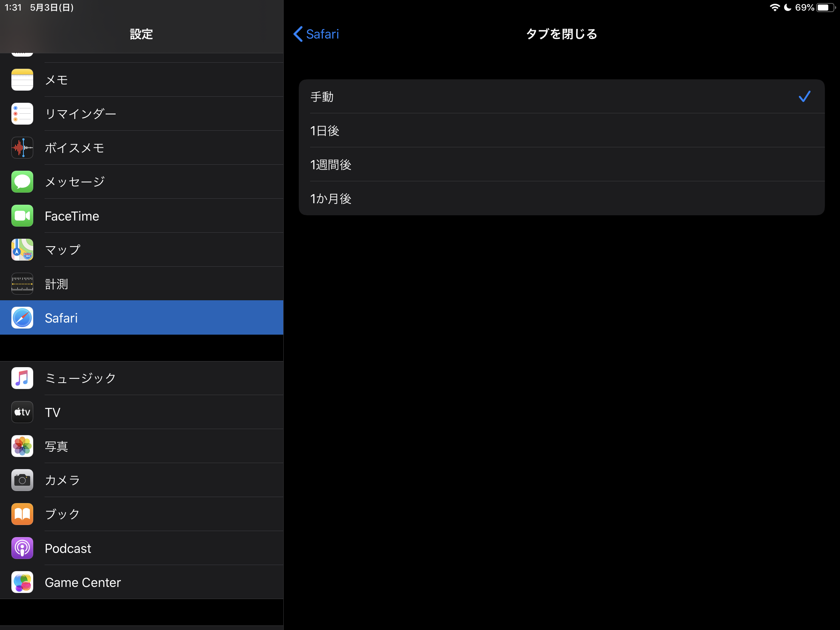Open the 計測 measure ruler icon
The width and height of the screenshot is (840, 630).
click(x=22, y=284)
